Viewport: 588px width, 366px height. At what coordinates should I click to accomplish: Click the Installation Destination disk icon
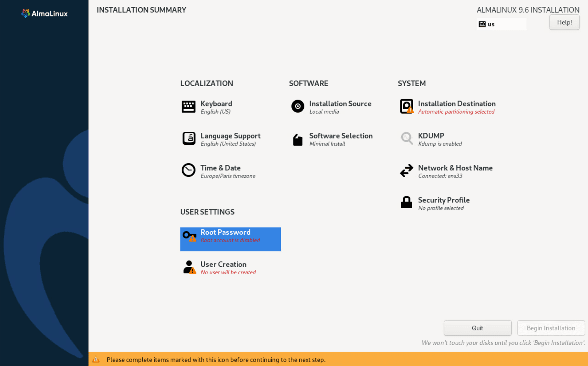click(407, 106)
